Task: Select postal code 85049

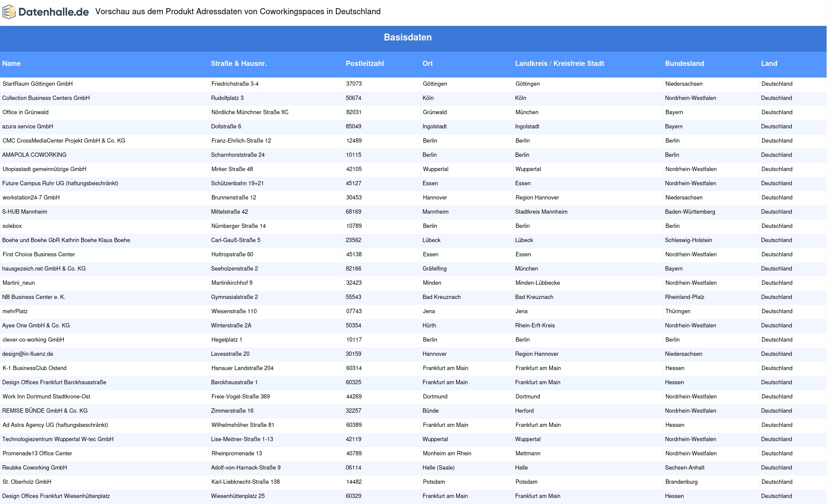Action: pos(354,127)
